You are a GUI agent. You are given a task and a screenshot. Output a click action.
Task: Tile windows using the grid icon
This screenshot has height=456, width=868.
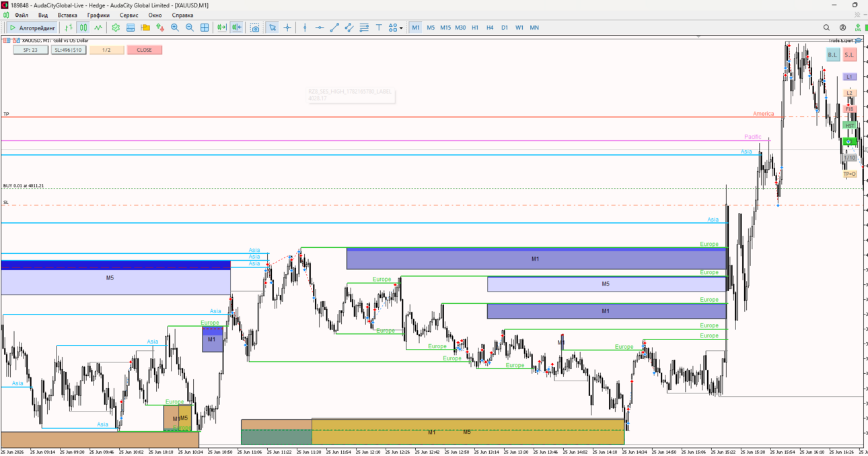click(x=205, y=28)
